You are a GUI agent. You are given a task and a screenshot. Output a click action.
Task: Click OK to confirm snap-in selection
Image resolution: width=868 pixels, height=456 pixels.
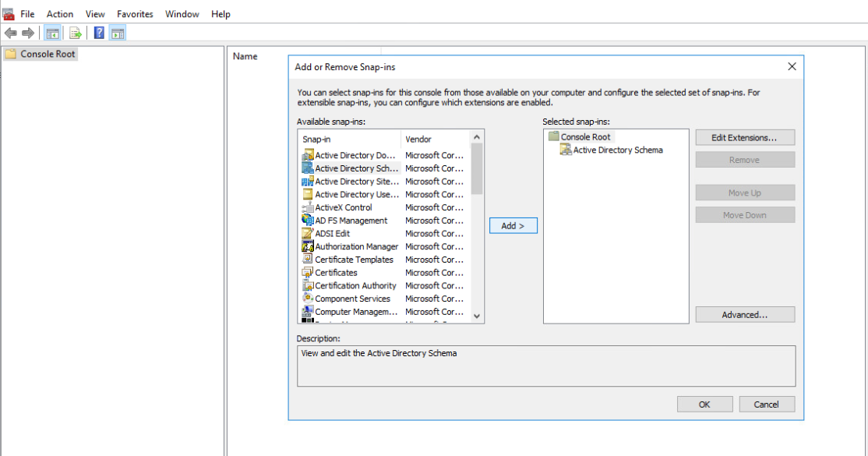704,404
